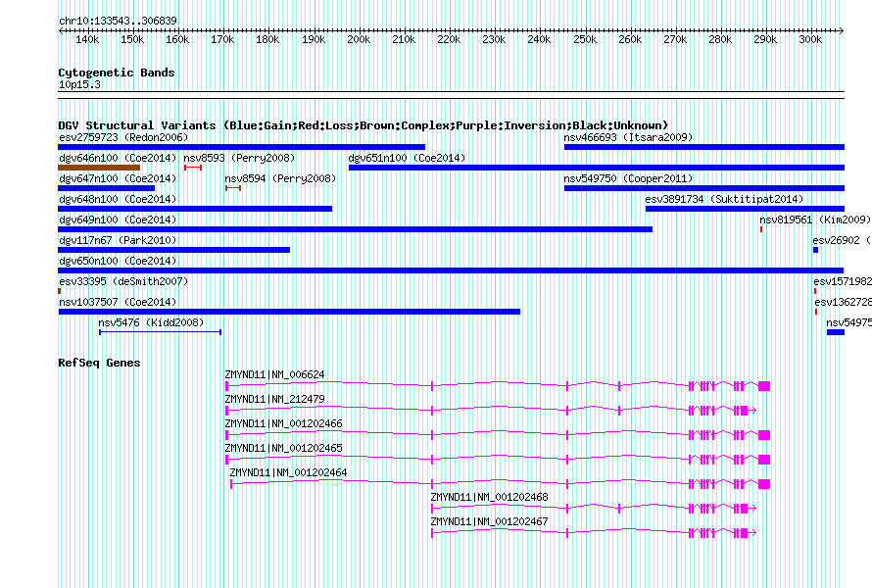Click the DGV Structural Variants track title
The height and width of the screenshot is (588, 872).
tap(363, 125)
